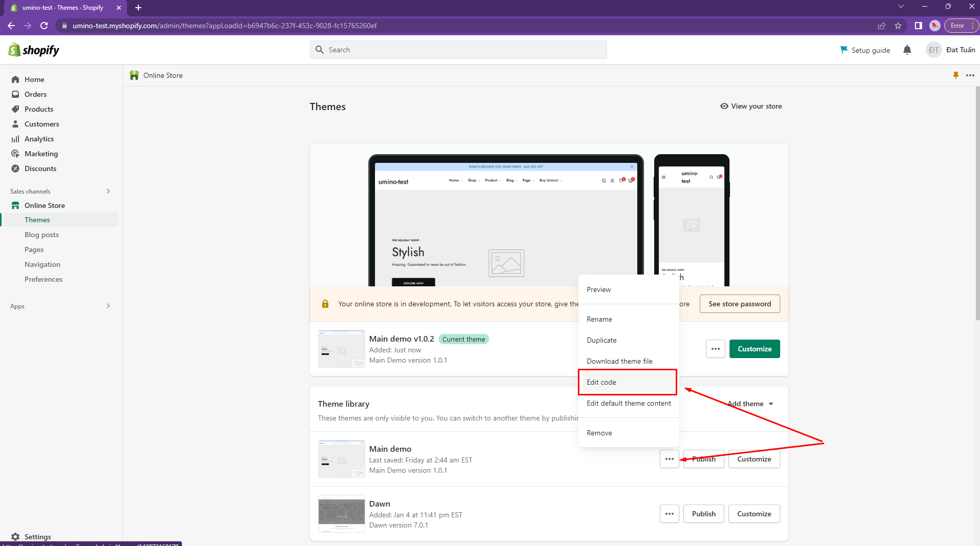Viewport: 980px width, 546px height.
Task: Click the Orders sidebar icon
Action: (15, 94)
